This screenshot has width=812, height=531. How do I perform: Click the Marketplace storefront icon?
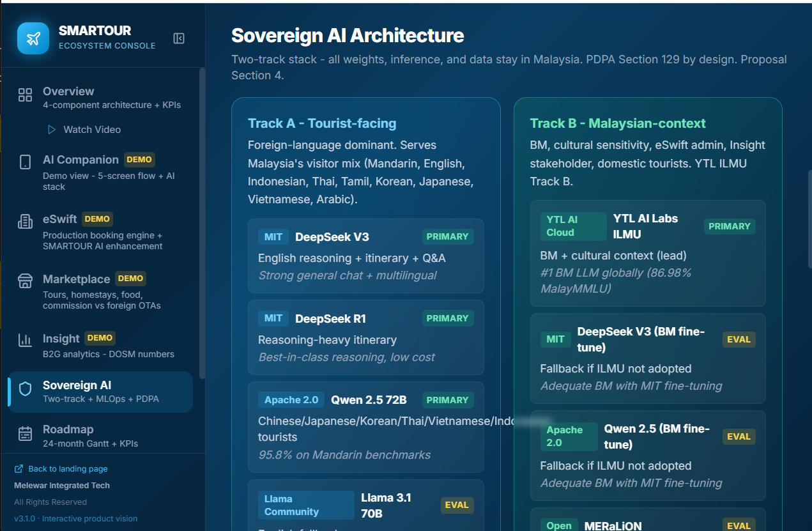[25, 281]
